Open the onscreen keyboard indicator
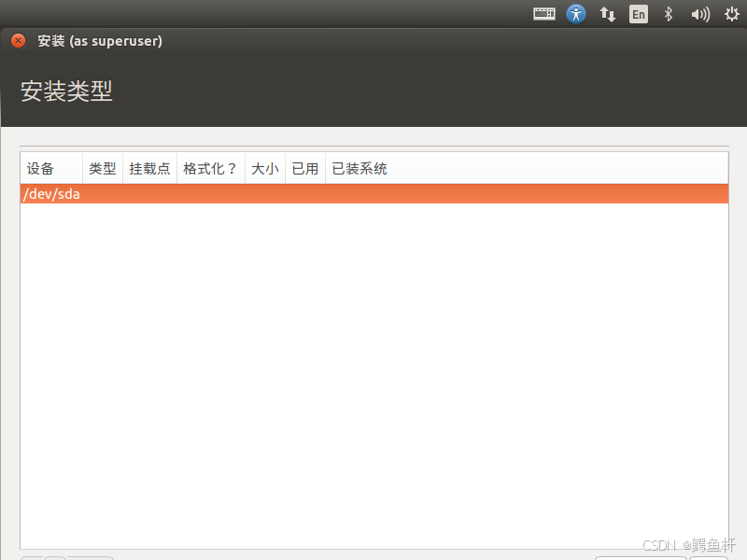This screenshot has width=747, height=560. [544, 14]
